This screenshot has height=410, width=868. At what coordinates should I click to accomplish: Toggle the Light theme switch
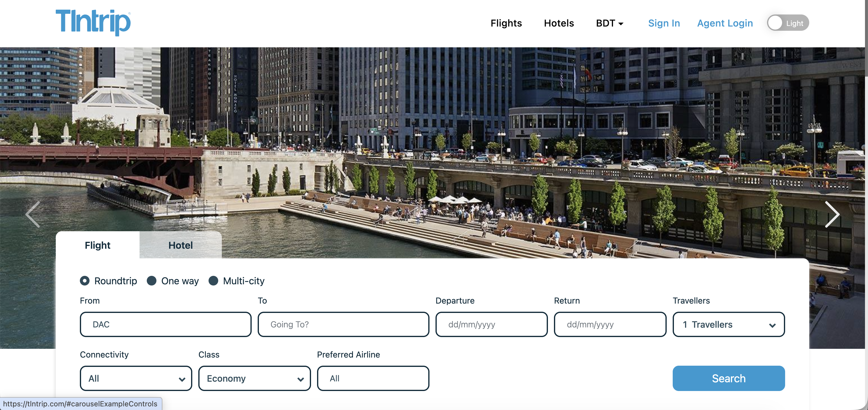click(x=788, y=23)
